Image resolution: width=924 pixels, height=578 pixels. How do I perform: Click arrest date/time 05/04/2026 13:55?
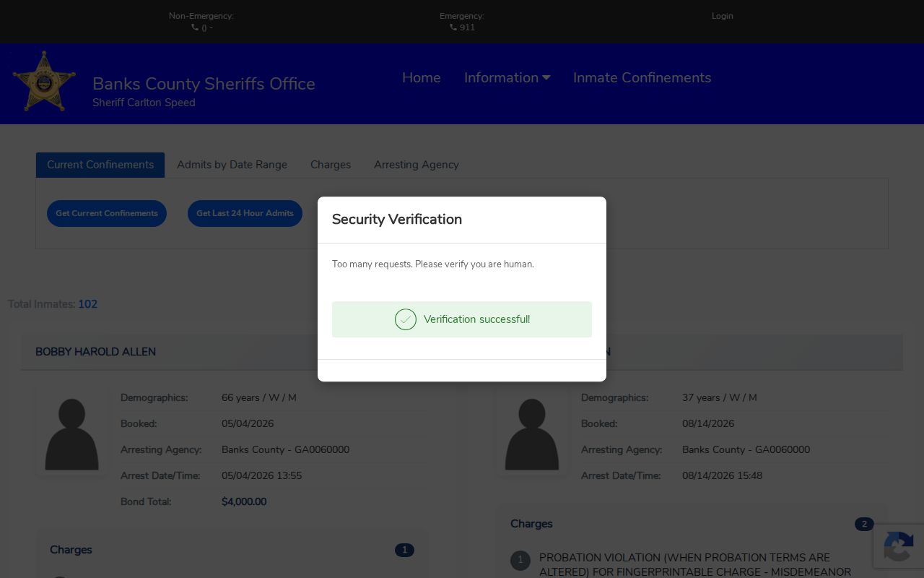click(262, 475)
